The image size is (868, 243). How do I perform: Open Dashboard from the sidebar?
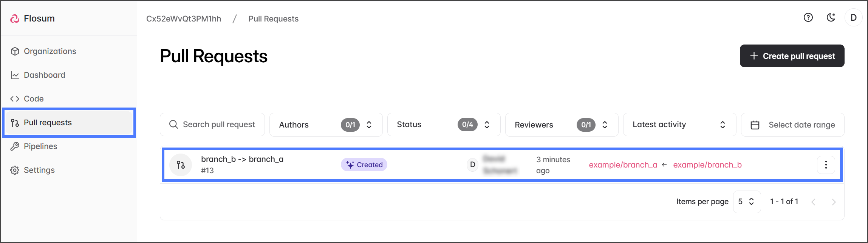(44, 75)
